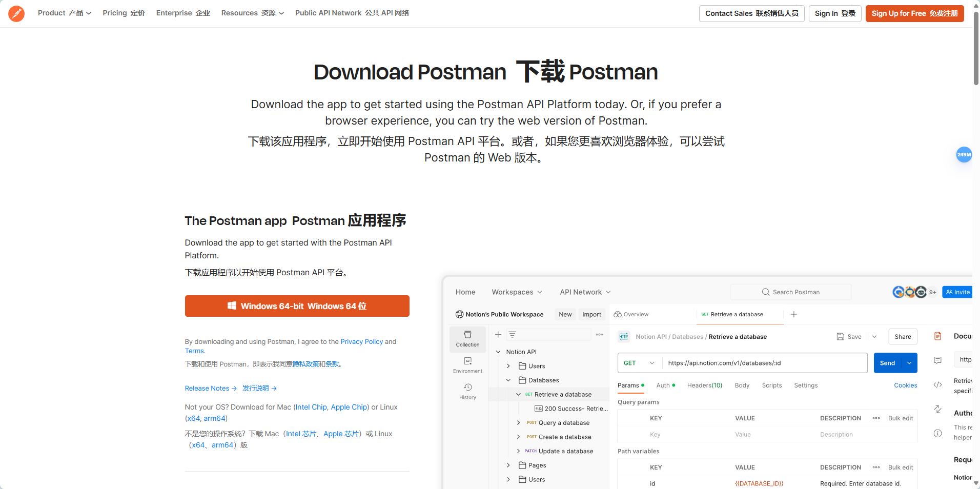980x489 pixels.
Task: Open the Terms link
Action: pos(194,351)
